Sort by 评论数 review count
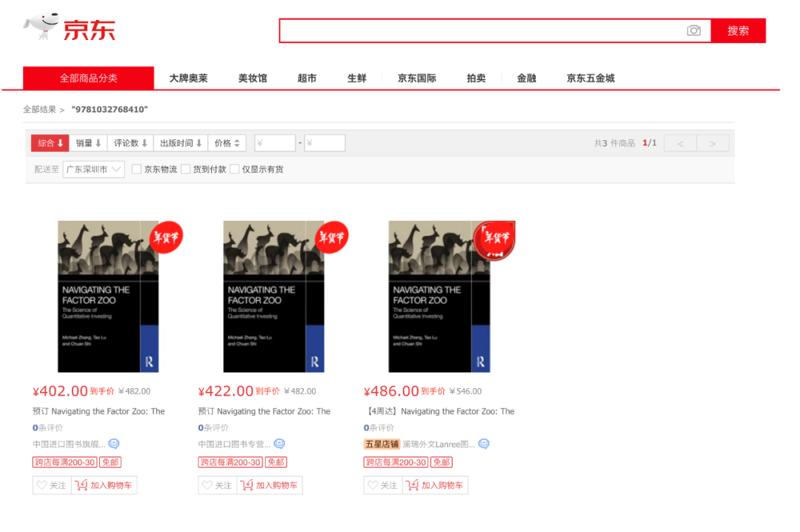Screen dimensions: 800x532 pos(130,143)
